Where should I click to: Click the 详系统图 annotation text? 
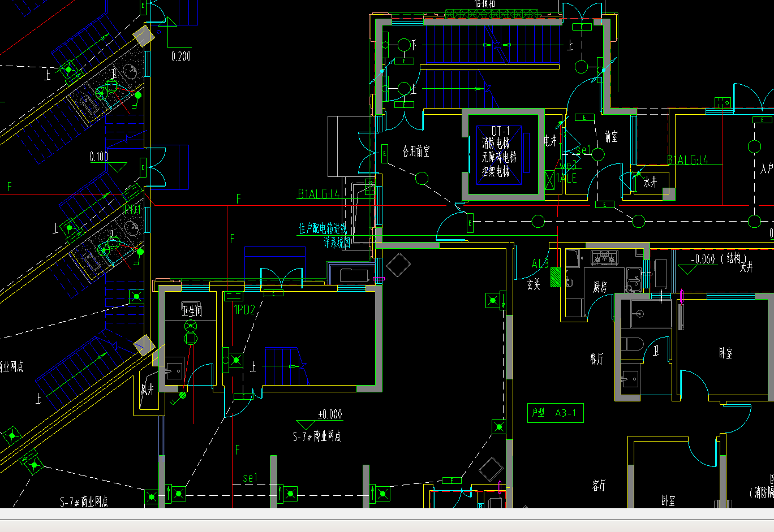tap(337, 243)
